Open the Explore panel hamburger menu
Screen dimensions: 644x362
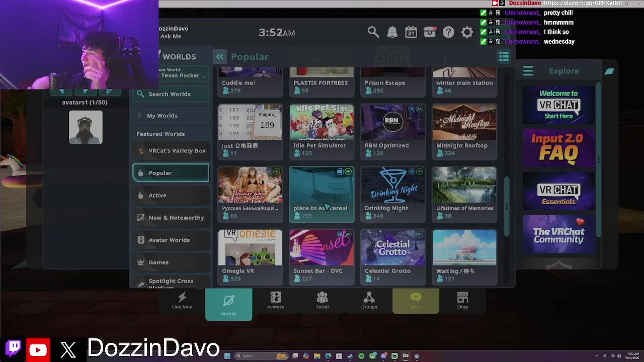528,71
